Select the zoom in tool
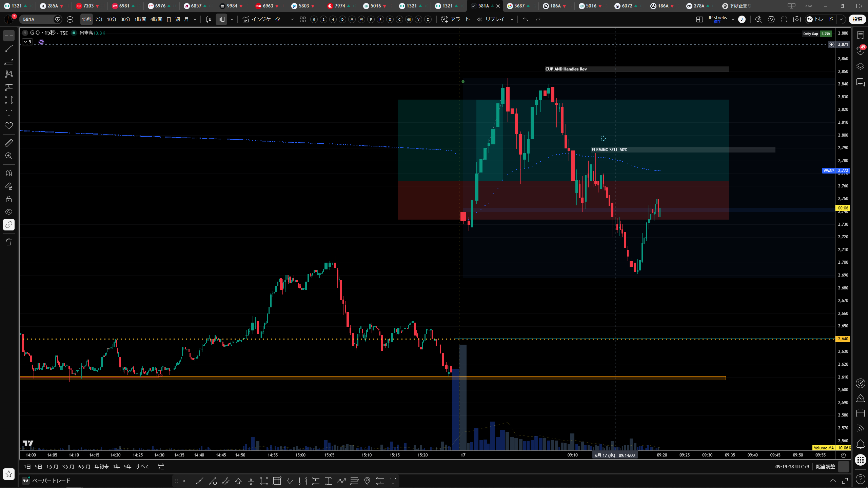868x488 pixels. click(9, 156)
